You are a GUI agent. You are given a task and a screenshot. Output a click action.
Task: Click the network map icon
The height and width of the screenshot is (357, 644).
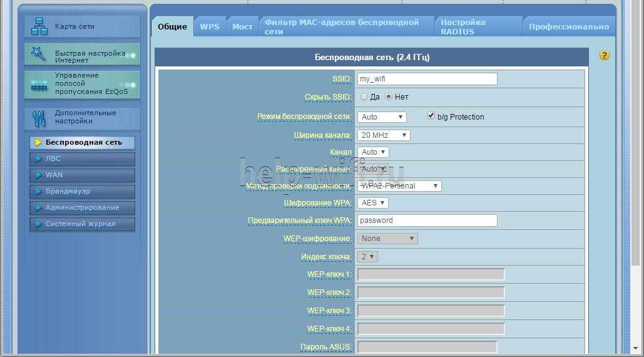pos(39,27)
